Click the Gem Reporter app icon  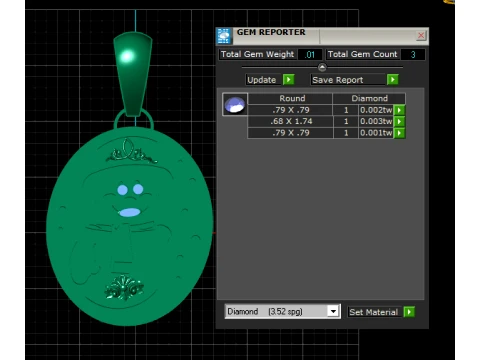pos(224,36)
